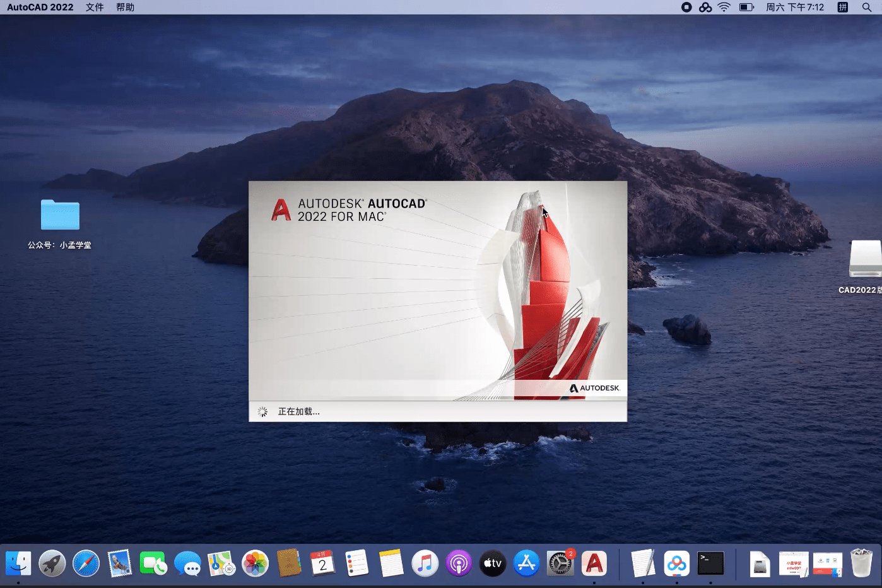Click the battery status in the menu bar
The width and height of the screenshot is (882, 588).
[746, 7]
